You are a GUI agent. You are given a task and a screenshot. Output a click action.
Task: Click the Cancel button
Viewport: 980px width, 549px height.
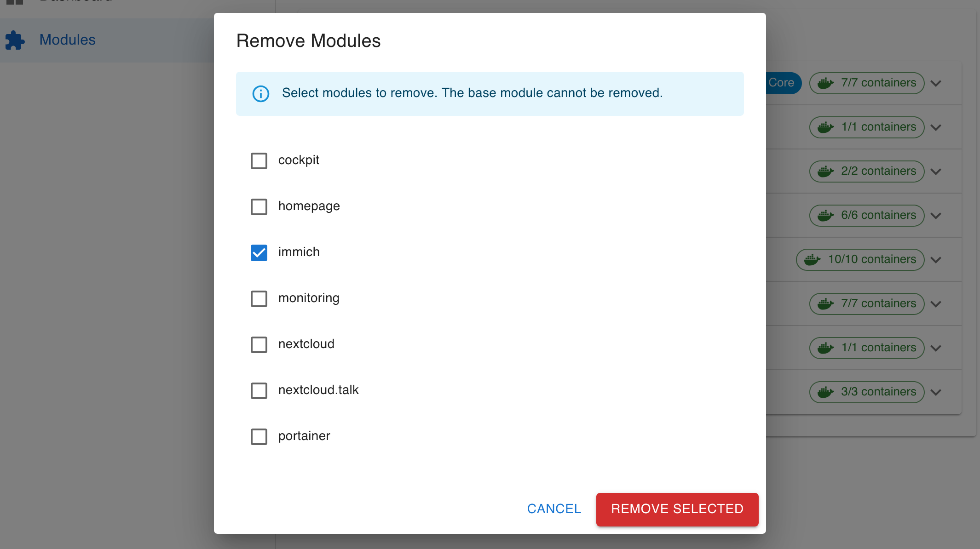554,509
